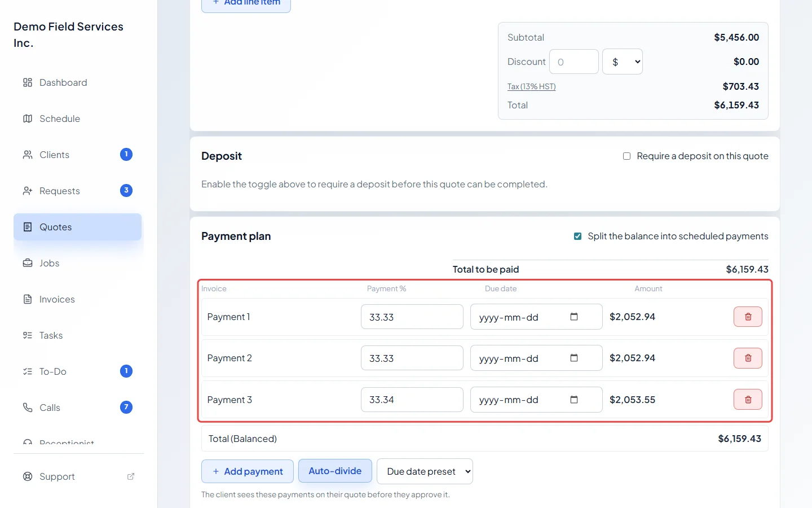The width and height of the screenshot is (812, 508).
Task: Open the Clients section
Action: click(77, 155)
